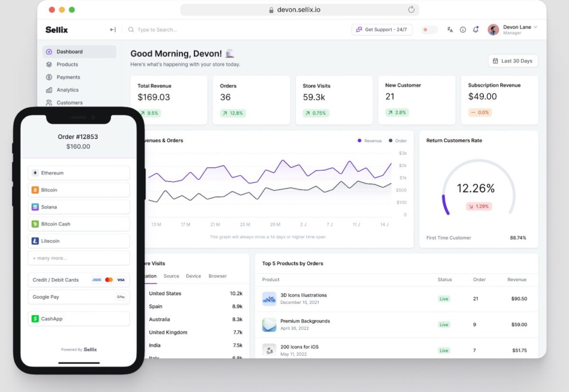Expand the Devon Lane account menu
The image size is (569, 392).
click(x=517, y=29)
